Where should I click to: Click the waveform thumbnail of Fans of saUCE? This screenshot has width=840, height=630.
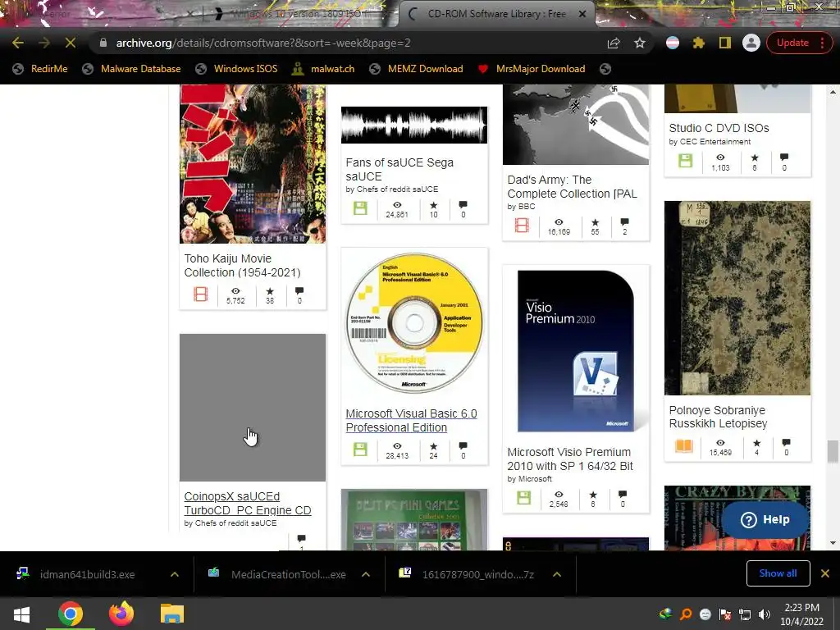[x=414, y=125]
